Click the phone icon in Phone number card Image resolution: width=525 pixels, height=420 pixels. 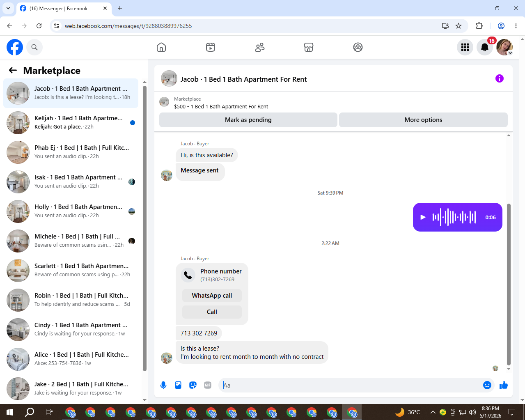tap(188, 275)
